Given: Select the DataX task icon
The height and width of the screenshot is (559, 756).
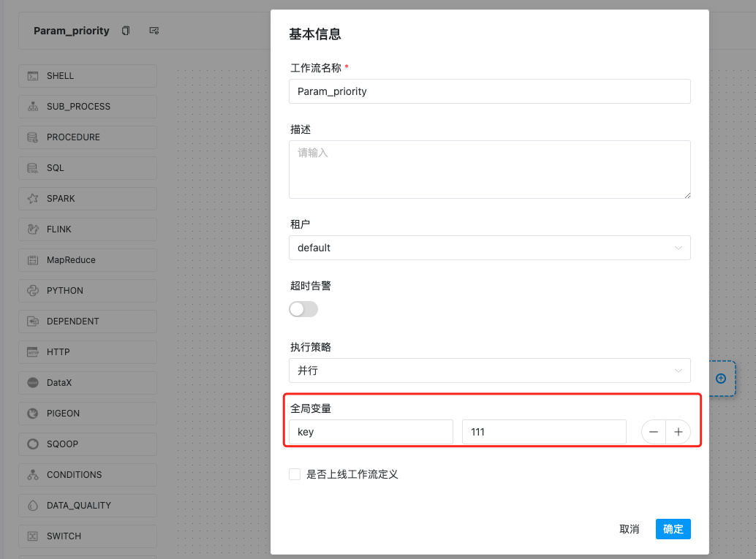Looking at the screenshot, I should [33, 383].
